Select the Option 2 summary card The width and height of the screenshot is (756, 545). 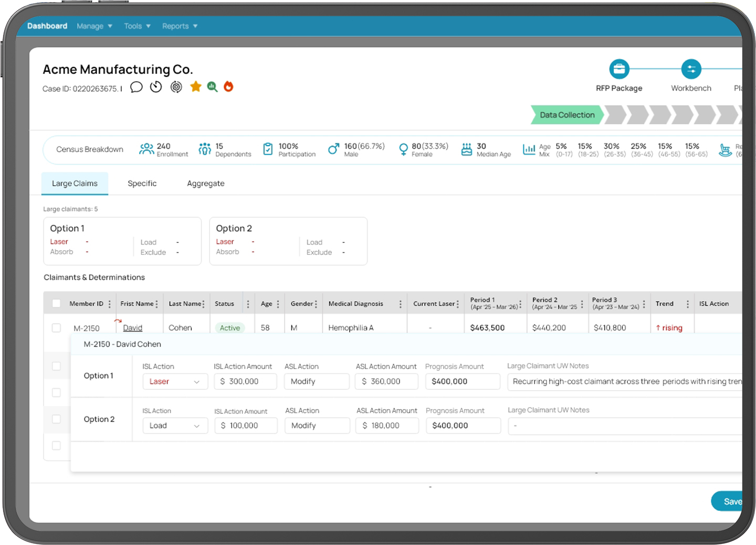pyautogui.click(x=288, y=241)
